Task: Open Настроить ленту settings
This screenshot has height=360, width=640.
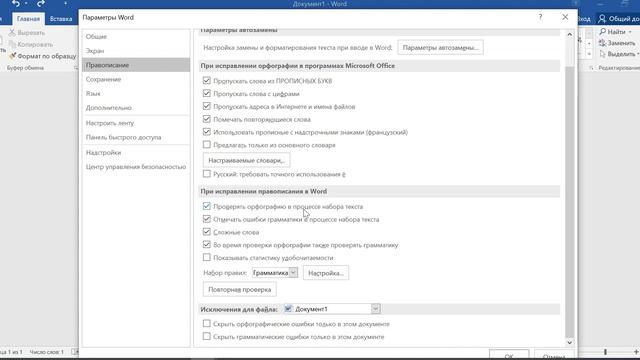Action: 136,123
